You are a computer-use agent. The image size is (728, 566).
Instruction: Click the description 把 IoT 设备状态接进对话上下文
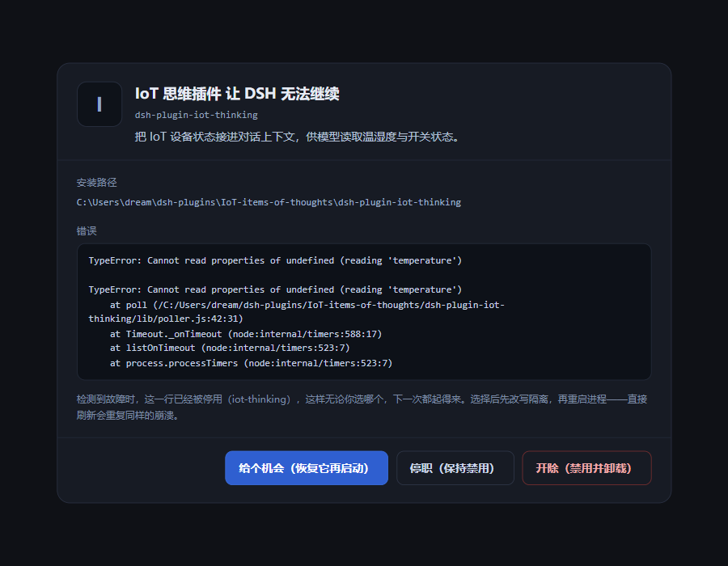[297, 137]
